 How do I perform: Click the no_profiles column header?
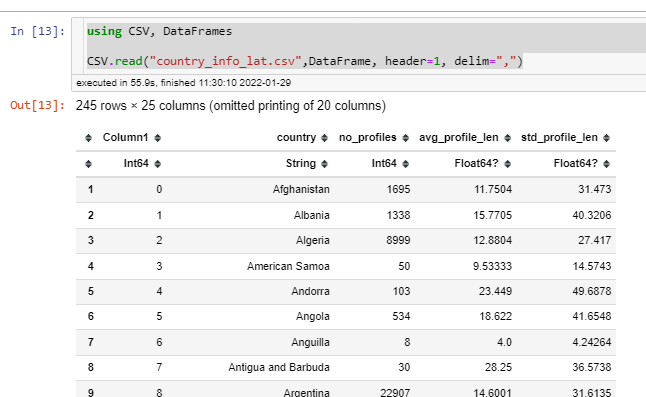(x=367, y=138)
